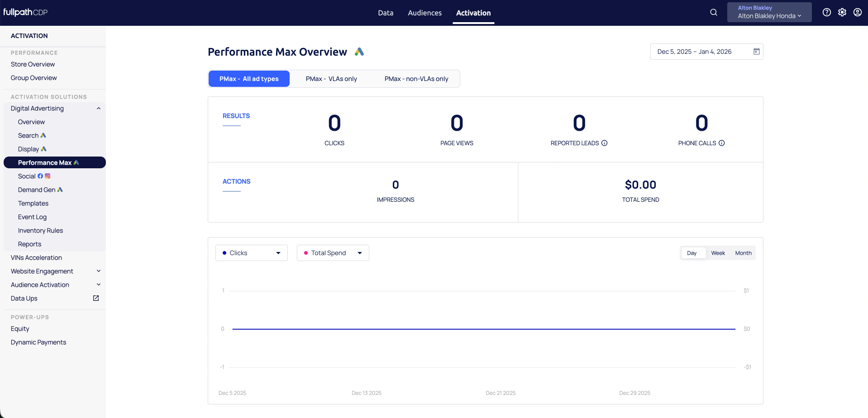868x418 pixels.
Task: Select PMax - non-VLAs only filter
Action: pos(416,79)
